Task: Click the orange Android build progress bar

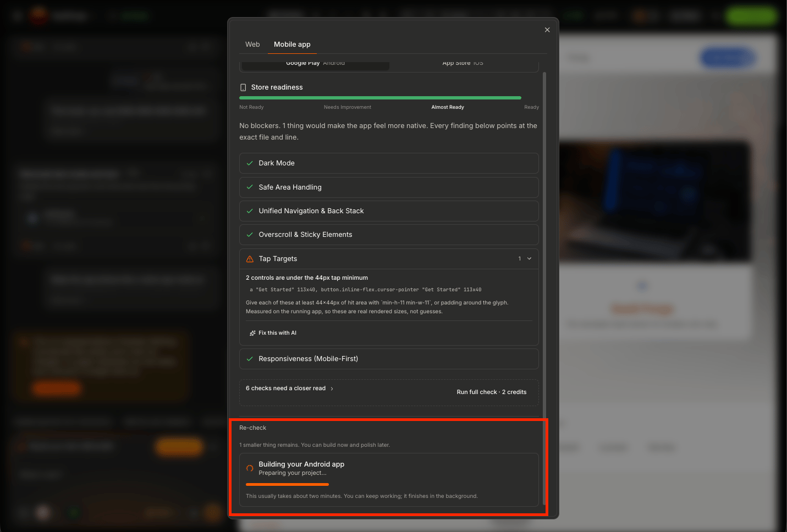Action: [287, 485]
